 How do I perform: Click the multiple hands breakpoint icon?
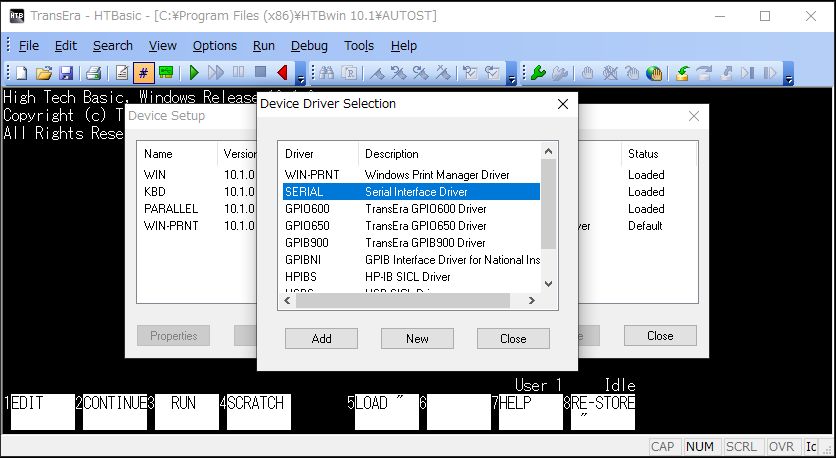click(x=632, y=73)
